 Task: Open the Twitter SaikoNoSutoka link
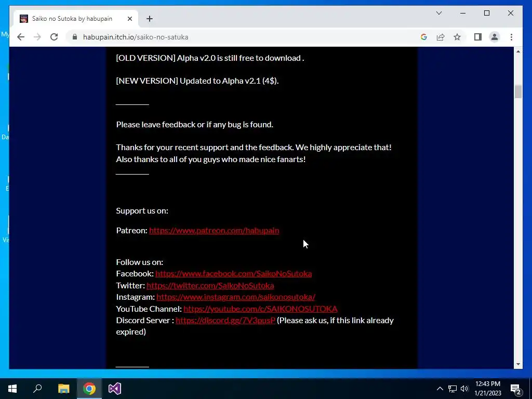[210, 285]
